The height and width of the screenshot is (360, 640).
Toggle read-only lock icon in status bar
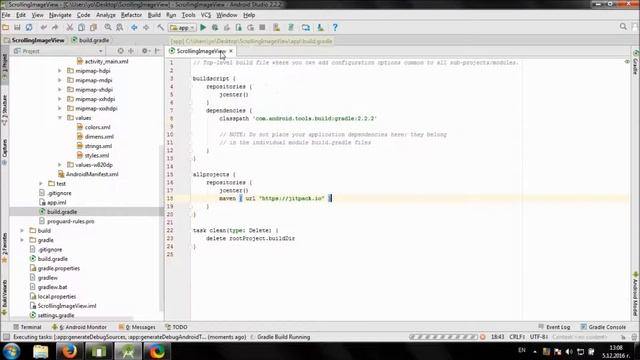pyautogui.click(x=623, y=337)
